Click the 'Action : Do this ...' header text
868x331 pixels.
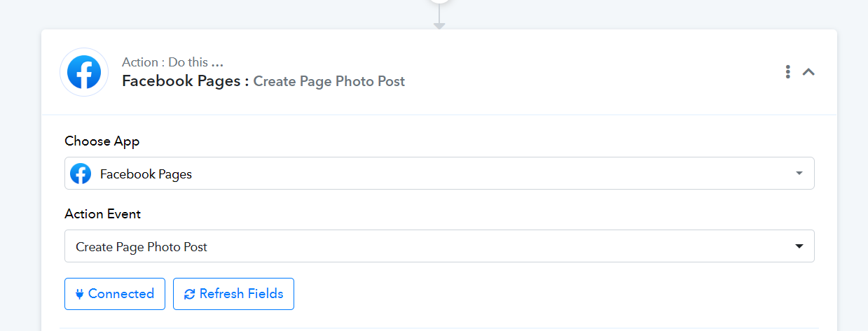[x=172, y=62]
